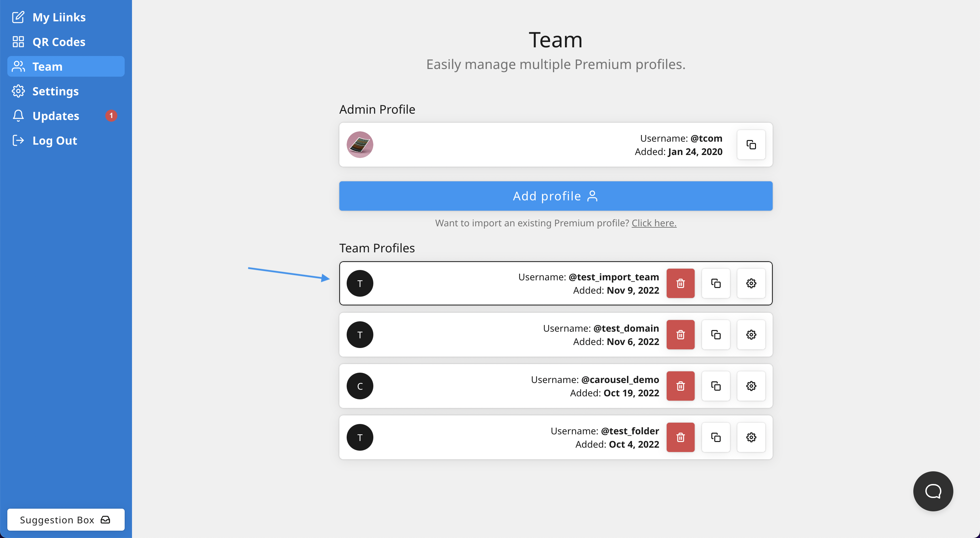
Task: Click the admin profile avatar thumbnail
Action: [360, 145]
